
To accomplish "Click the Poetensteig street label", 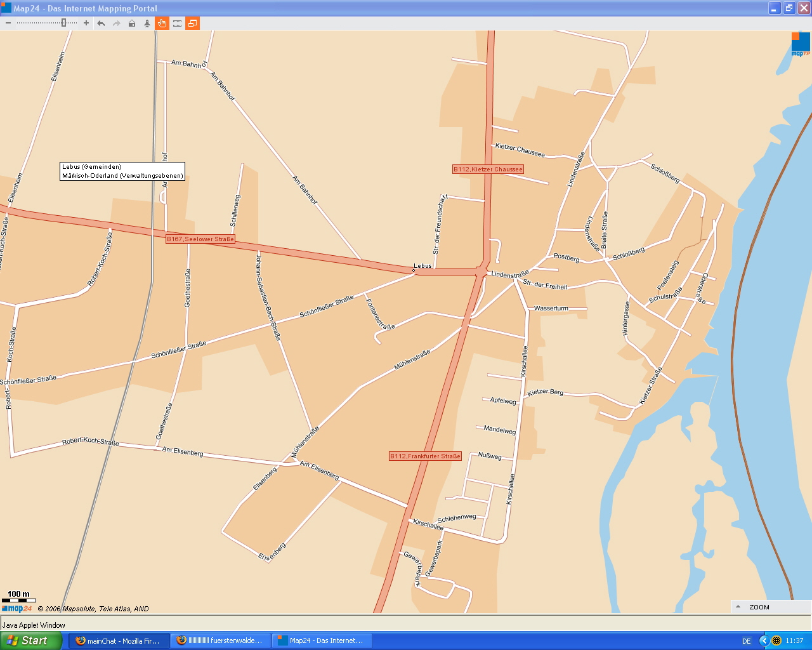I will 667,275.
